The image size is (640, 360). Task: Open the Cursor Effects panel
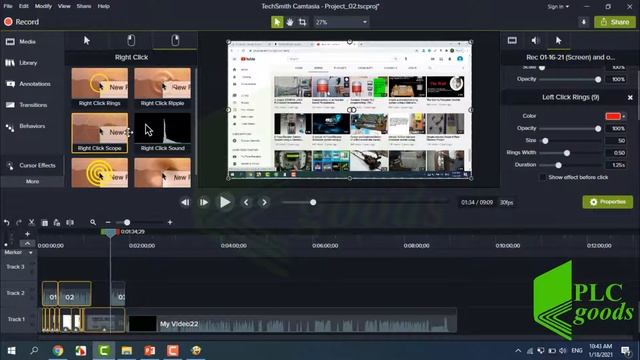[32, 165]
